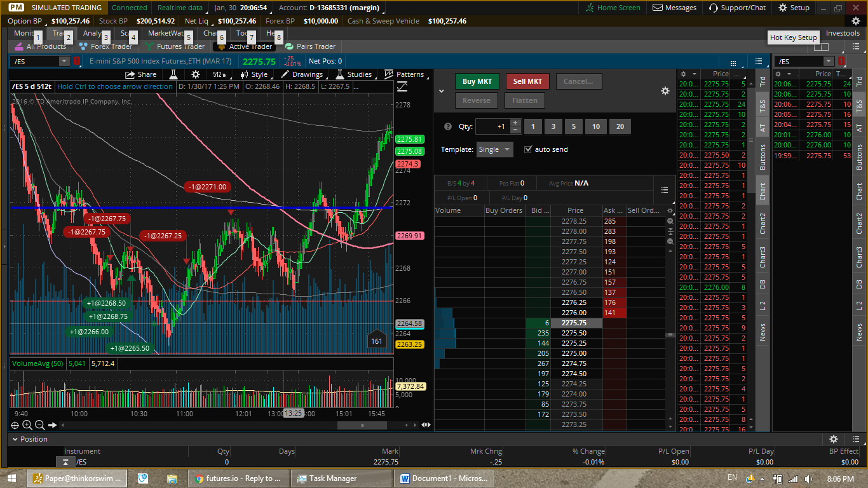
Task: Select the Buttons side tab in left sidebar
Action: click(763, 157)
